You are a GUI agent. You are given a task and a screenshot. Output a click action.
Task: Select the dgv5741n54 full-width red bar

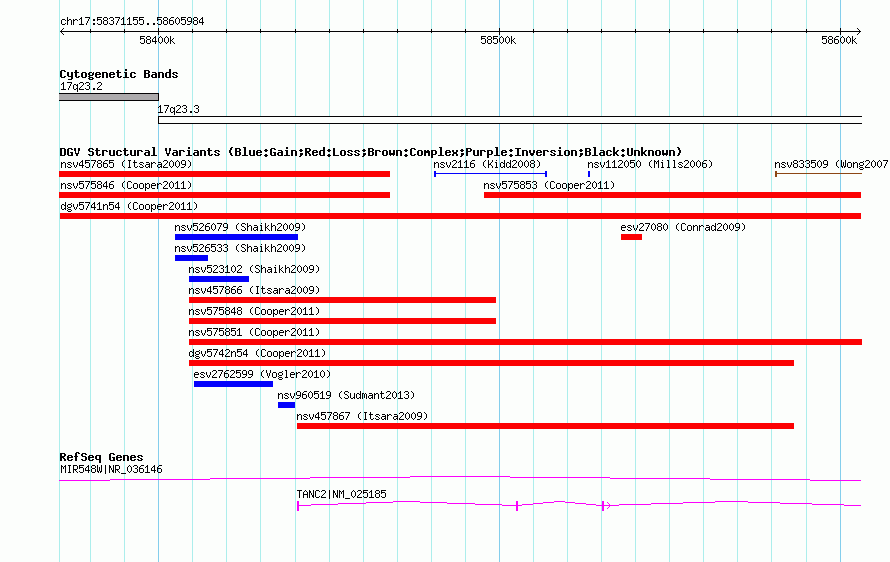coord(460,216)
